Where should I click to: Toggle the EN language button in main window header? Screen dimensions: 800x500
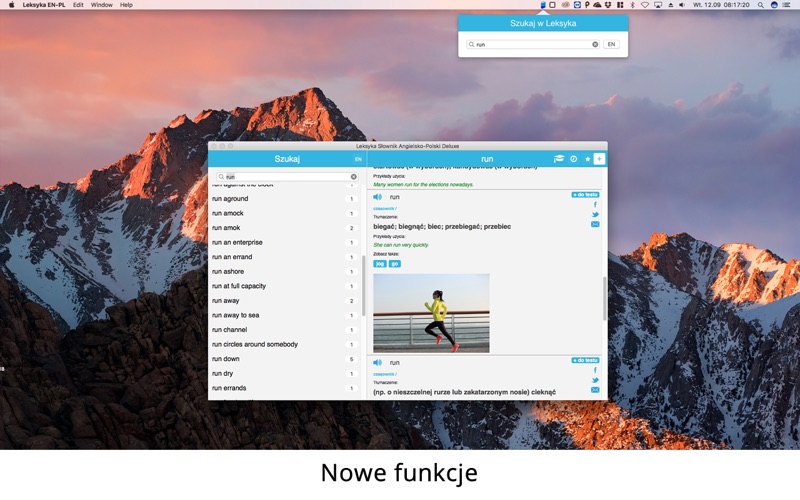358,159
